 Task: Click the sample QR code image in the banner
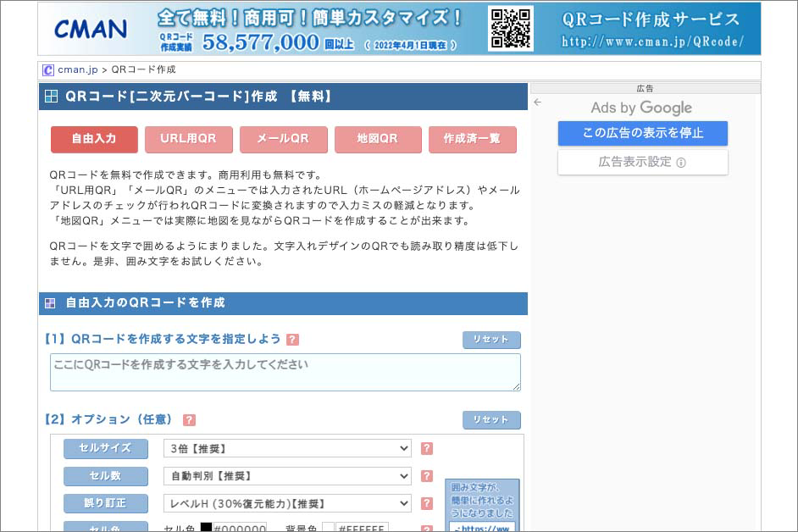click(512, 27)
